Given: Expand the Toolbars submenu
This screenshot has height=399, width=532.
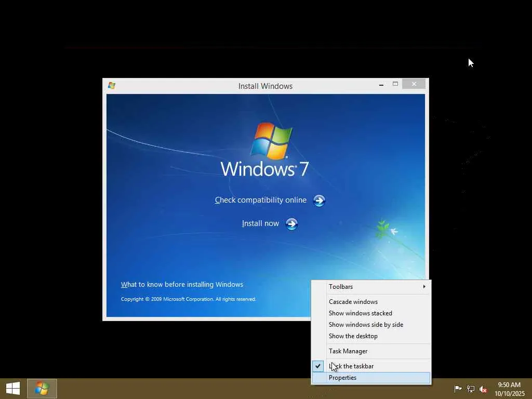Looking at the screenshot, I should pyautogui.click(x=371, y=287).
